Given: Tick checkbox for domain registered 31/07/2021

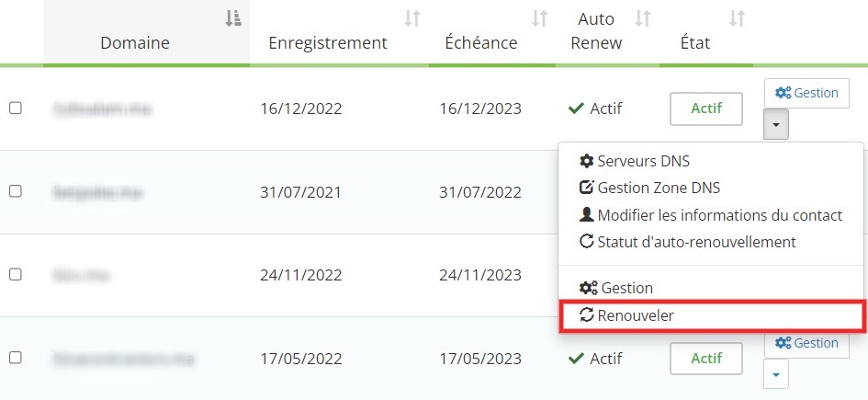Looking at the screenshot, I should [15, 191].
